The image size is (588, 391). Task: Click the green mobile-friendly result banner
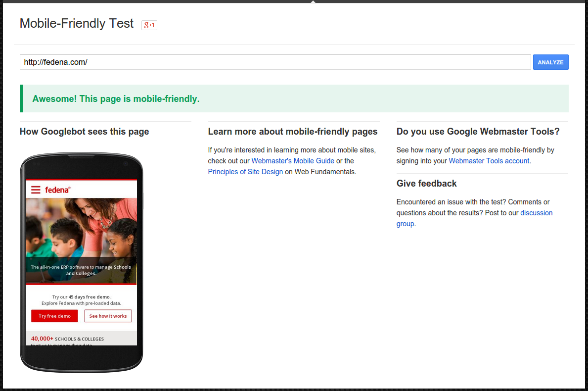[294, 98]
